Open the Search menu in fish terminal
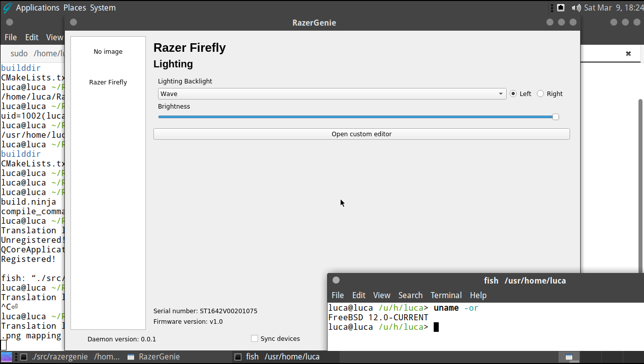This screenshot has width=644, height=364. [x=411, y=295]
